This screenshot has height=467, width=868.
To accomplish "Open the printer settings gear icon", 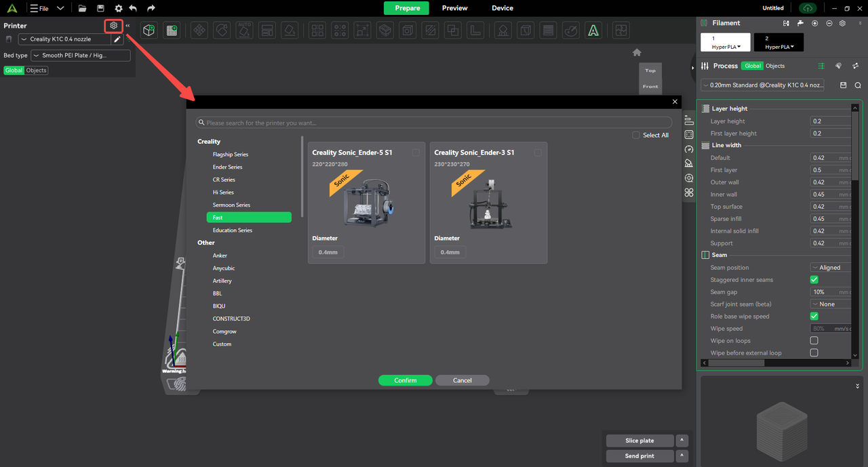I will point(114,26).
